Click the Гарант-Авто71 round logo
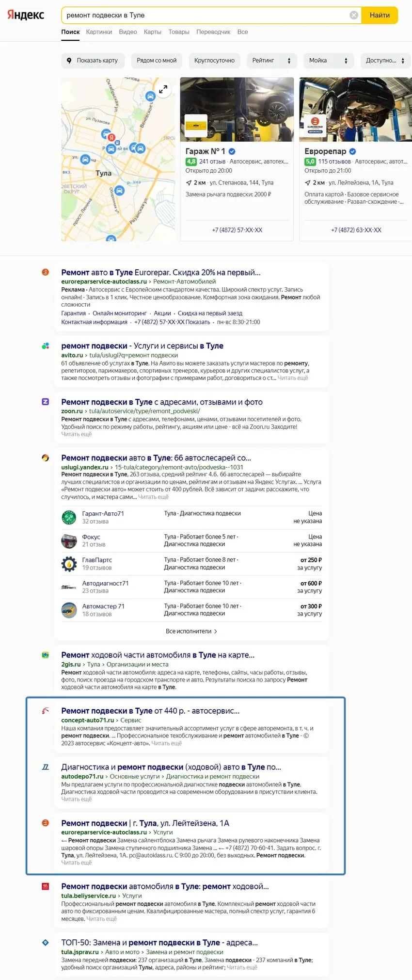The image size is (412, 980). [x=69, y=517]
